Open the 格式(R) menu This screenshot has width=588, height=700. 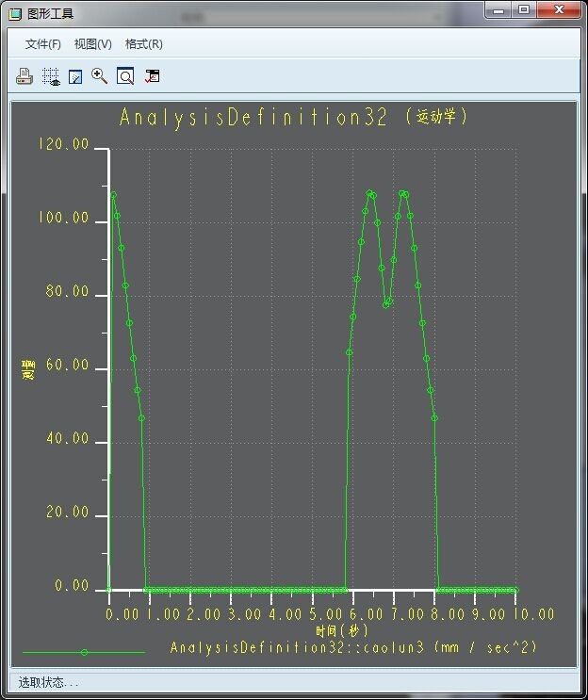point(144,44)
